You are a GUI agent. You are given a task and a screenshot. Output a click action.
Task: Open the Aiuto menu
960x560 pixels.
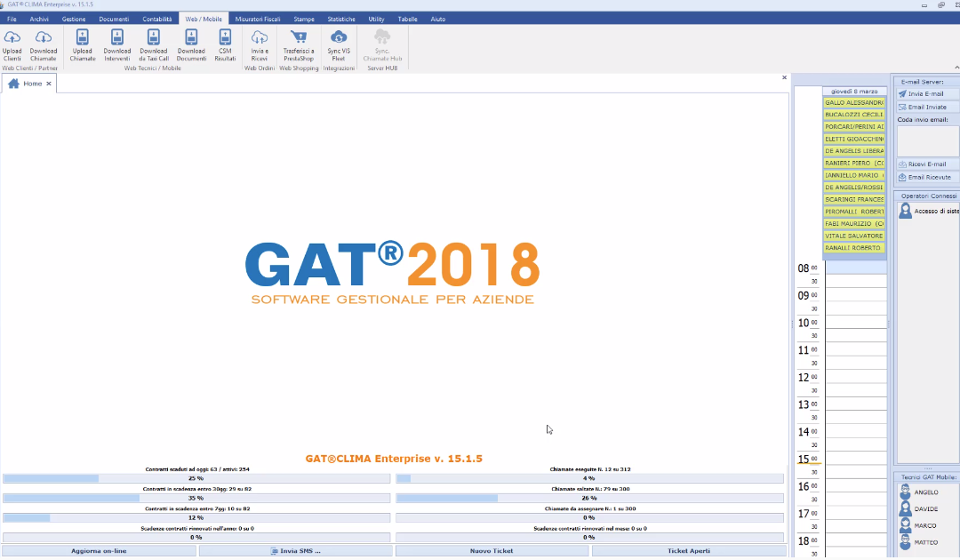coord(438,19)
